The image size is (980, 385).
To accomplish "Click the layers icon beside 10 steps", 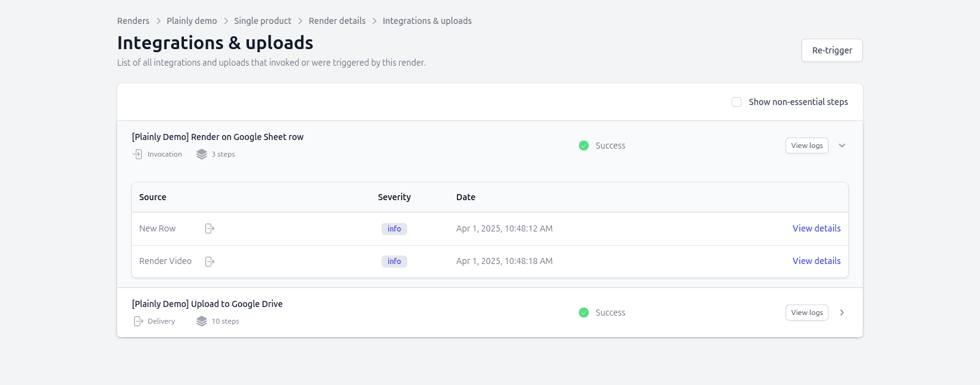I will pos(202,321).
